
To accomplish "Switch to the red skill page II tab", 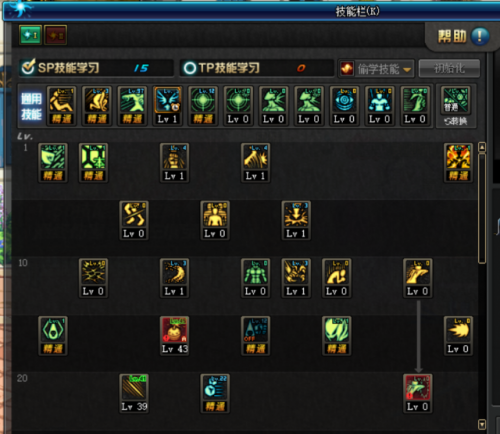I will [55, 35].
